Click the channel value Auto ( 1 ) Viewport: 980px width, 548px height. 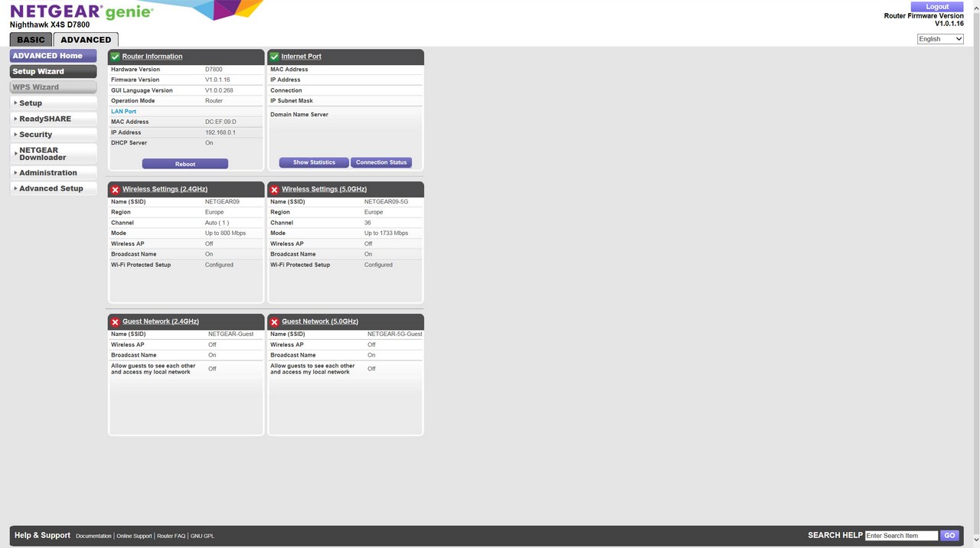click(x=217, y=223)
